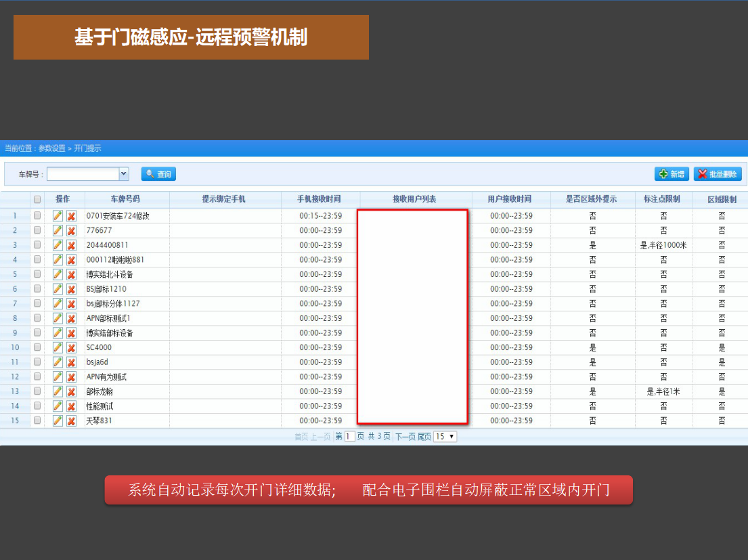
Task: Delete the bsja6d row with red X
Action: [x=71, y=362]
